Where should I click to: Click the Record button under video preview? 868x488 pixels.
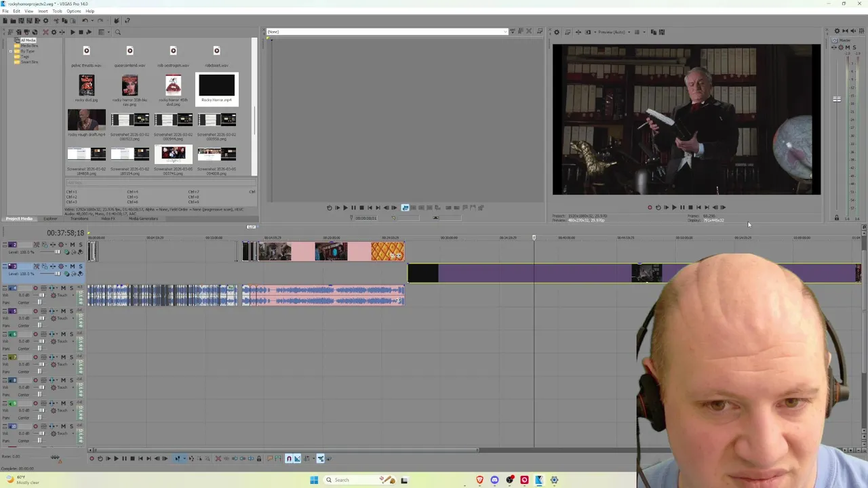[650, 207]
